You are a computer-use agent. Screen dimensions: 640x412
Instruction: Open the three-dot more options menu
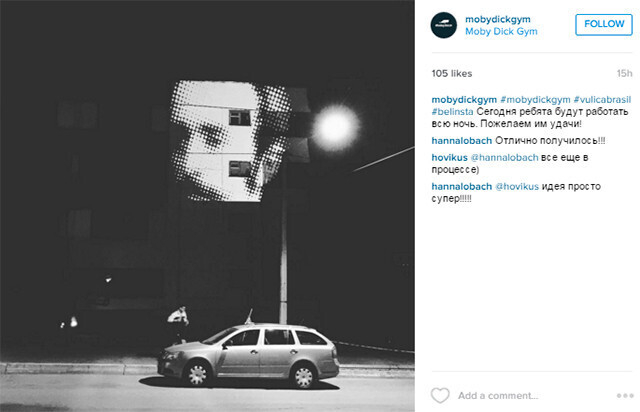[x=625, y=396]
